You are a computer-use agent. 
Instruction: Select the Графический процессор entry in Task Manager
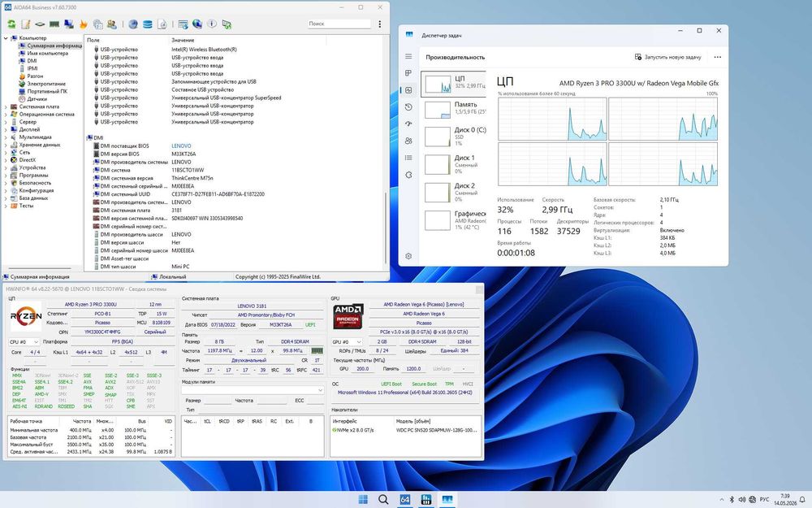[454, 219]
